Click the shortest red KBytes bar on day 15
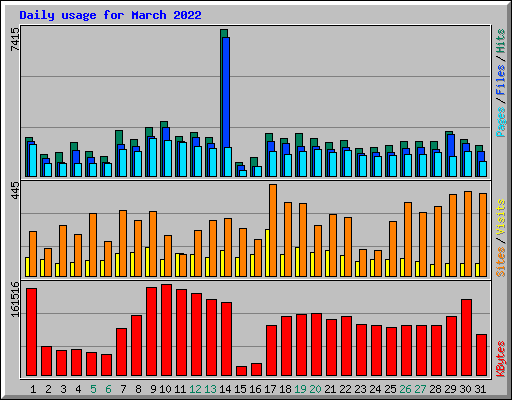Viewport: 512px width, 400px height. tap(241, 371)
